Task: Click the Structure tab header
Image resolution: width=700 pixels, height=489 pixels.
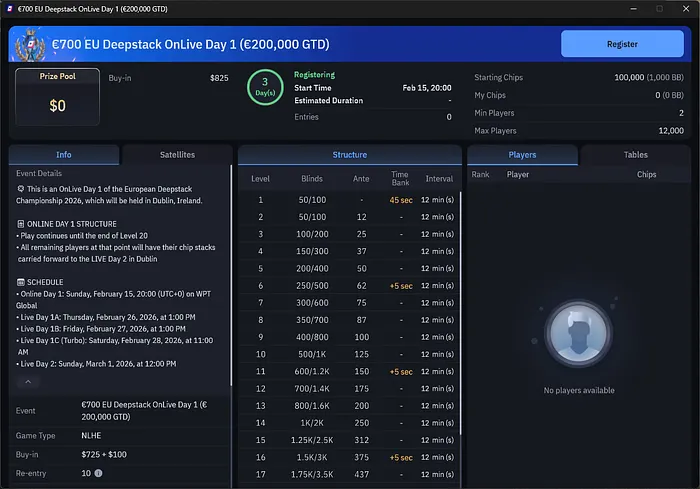Action: coord(349,155)
